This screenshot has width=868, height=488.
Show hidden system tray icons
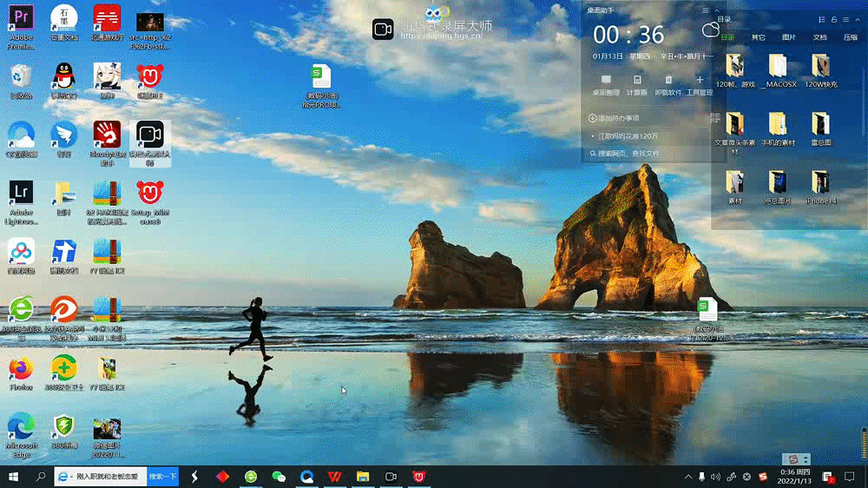688,477
